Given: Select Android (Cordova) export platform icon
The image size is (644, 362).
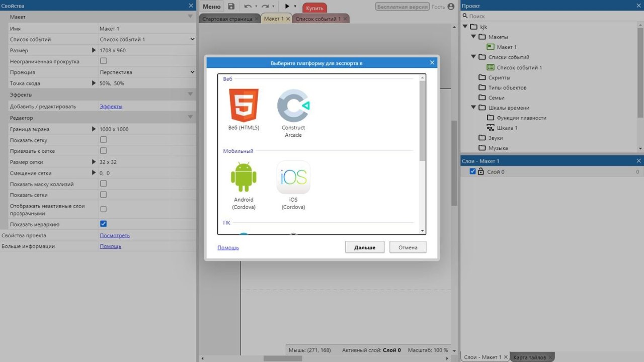Looking at the screenshot, I should [244, 177].
